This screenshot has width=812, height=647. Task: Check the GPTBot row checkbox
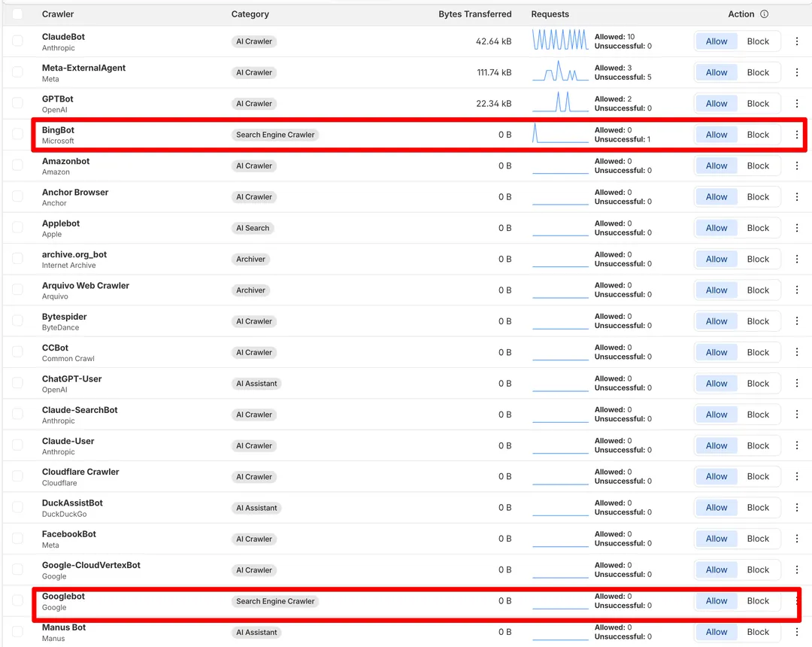[17, 102]
